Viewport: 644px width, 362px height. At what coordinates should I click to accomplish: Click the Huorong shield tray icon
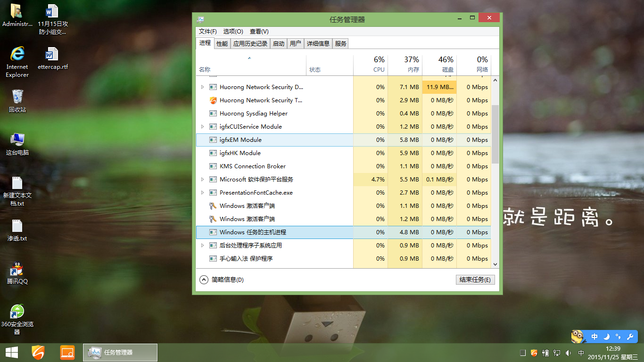pos(534,353)
